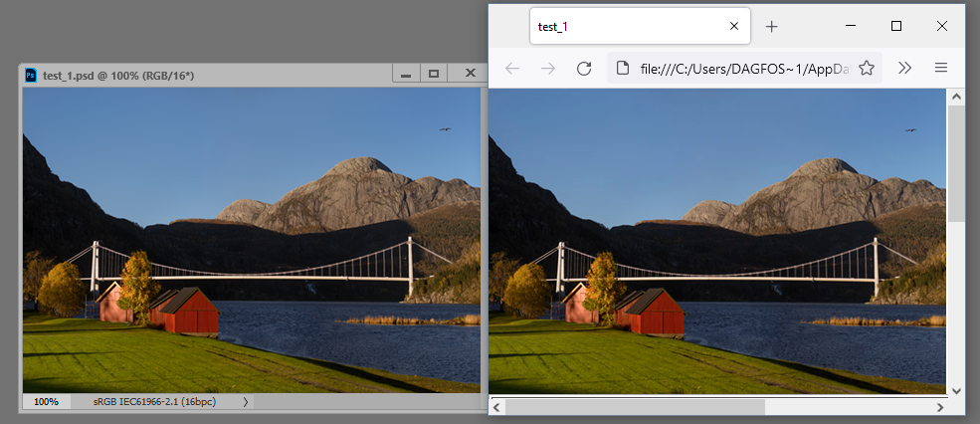
Task: Click the browser horizontal scrollbar thumb
Action: (635, 407)
